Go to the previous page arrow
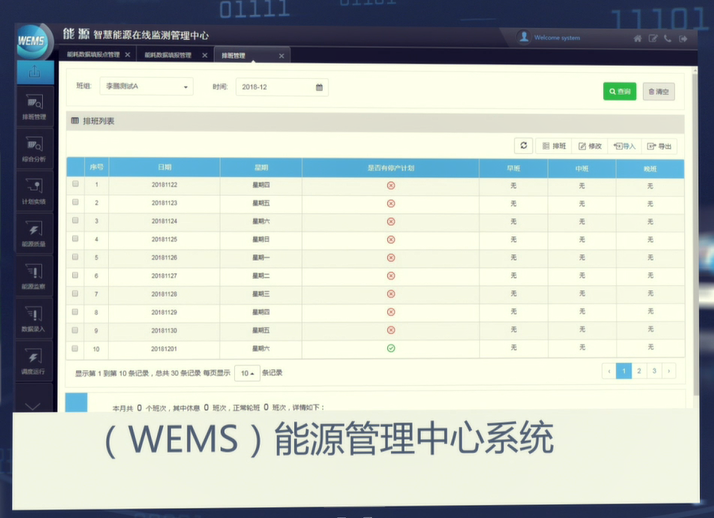The height and width of the screenshot is (518, 714). tap(609, 371)
